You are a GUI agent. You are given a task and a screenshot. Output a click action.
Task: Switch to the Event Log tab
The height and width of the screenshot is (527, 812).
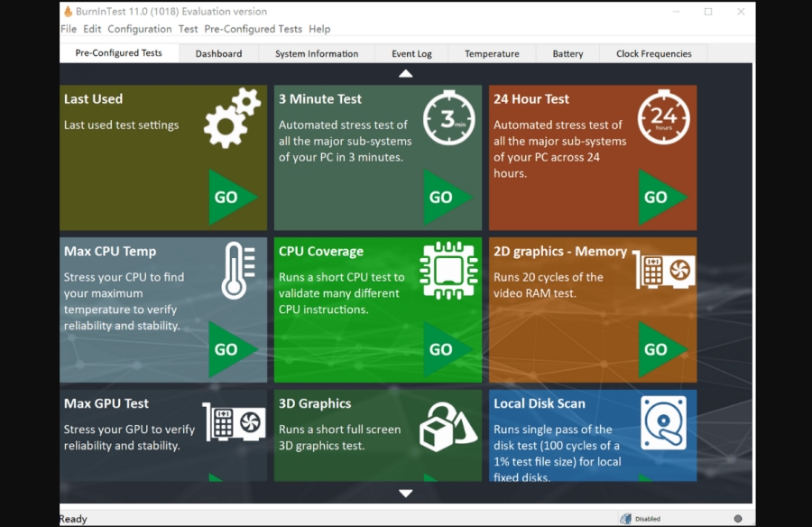[411, 54]
